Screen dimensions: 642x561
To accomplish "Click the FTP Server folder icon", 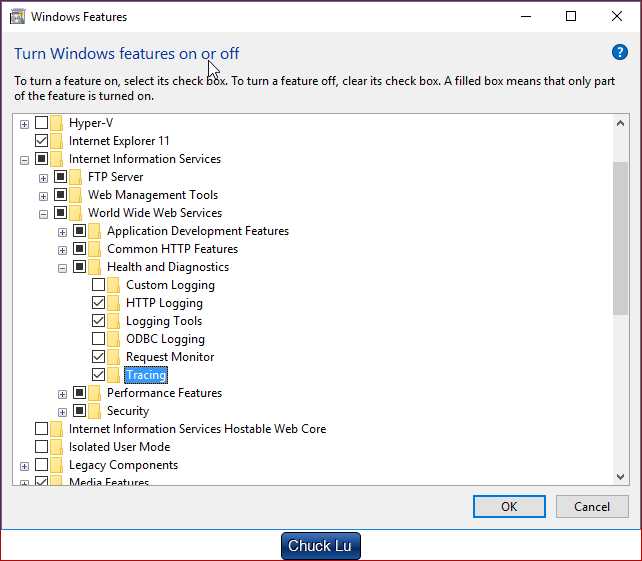I will click(76, 177).
